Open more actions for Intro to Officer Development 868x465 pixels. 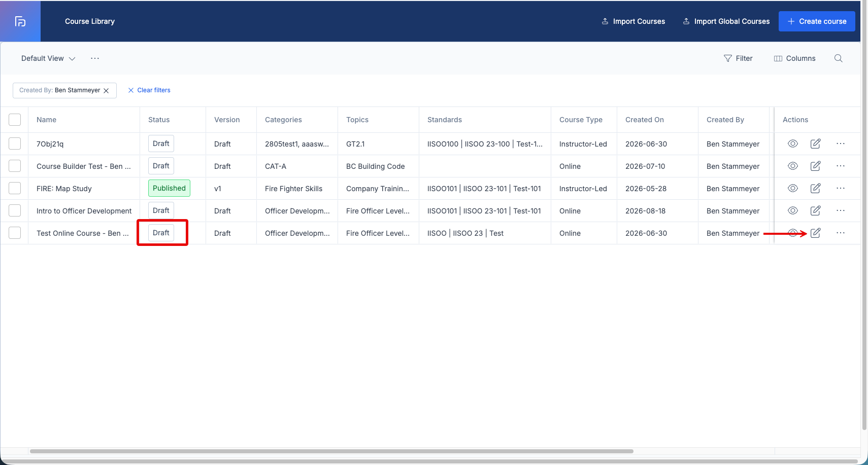click(x=841, y=210)
